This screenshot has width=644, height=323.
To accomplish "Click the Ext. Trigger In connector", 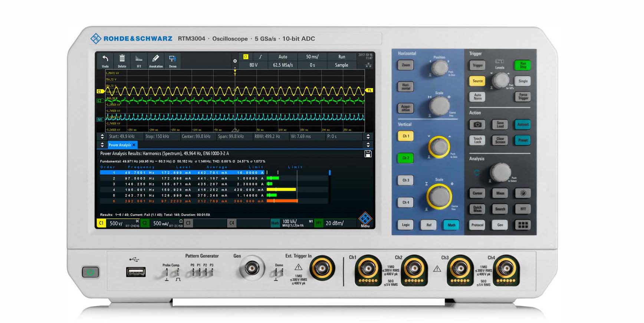I will coord(322,268).
